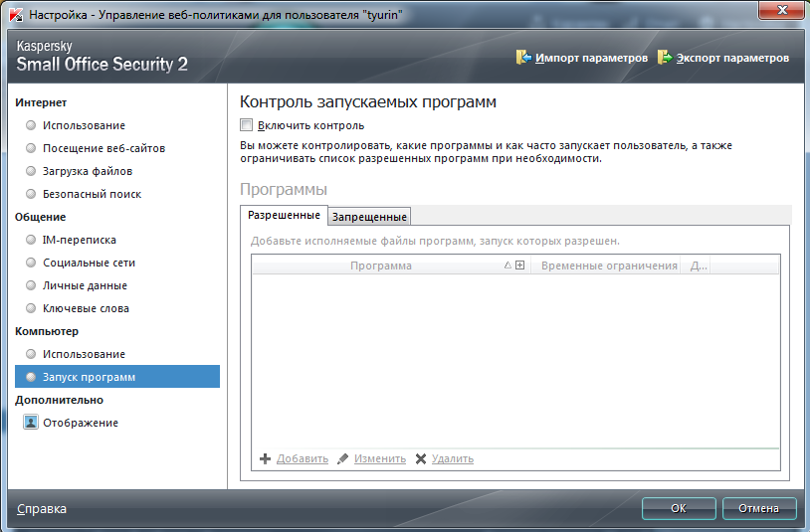Viewport: 810px width, 532px height.
Task: Click the Добавить link
Action: click(303, 458)
